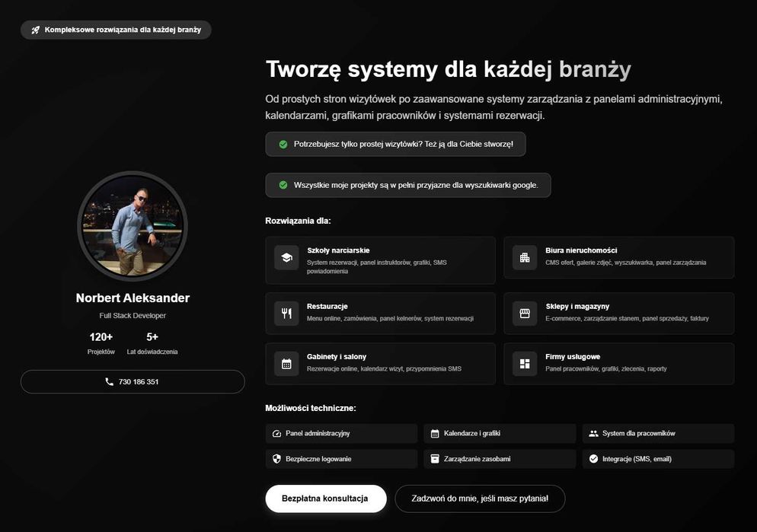Click the 'Kalendarze i grafiki' feature label
The width and height of the screenshot is (757, 532).
472,434
